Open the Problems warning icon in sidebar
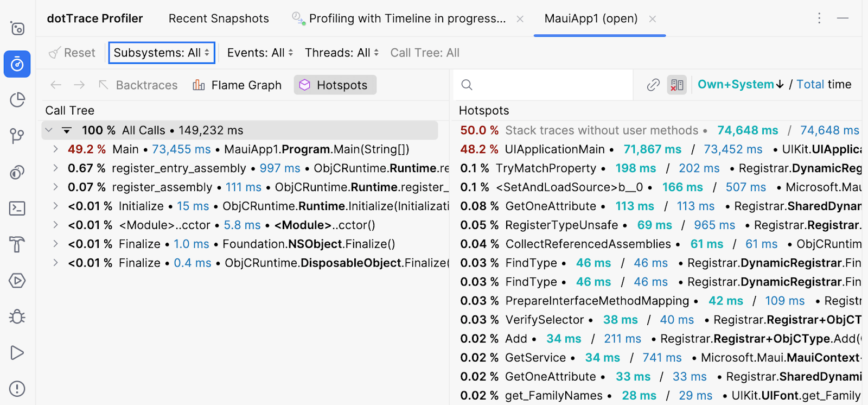Image resolution: width=868 pixels, height=405 pixels. 17,389
